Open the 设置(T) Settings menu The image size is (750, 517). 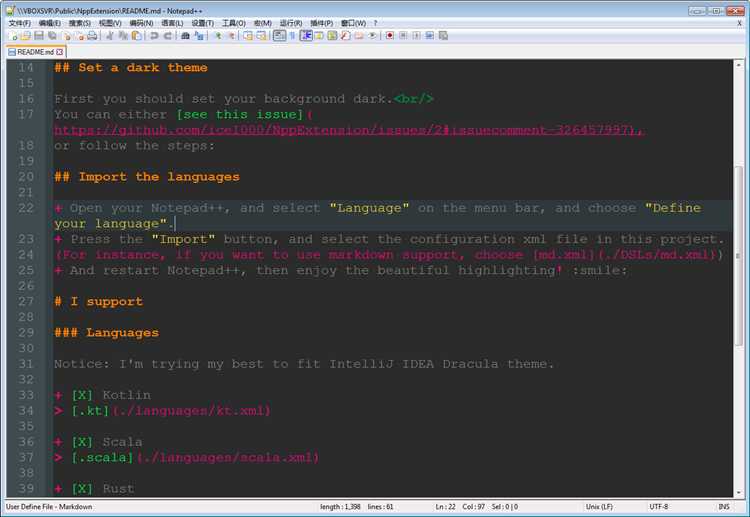pos(203,22)
